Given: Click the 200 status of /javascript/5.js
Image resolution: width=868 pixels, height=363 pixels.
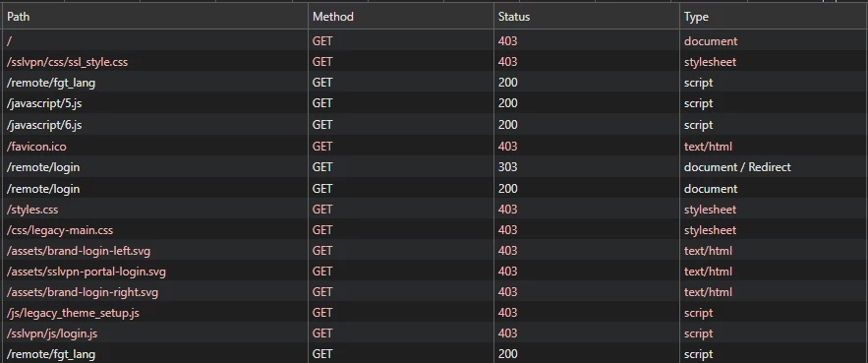Looking at the screenshot, I should tap(507, 103).
